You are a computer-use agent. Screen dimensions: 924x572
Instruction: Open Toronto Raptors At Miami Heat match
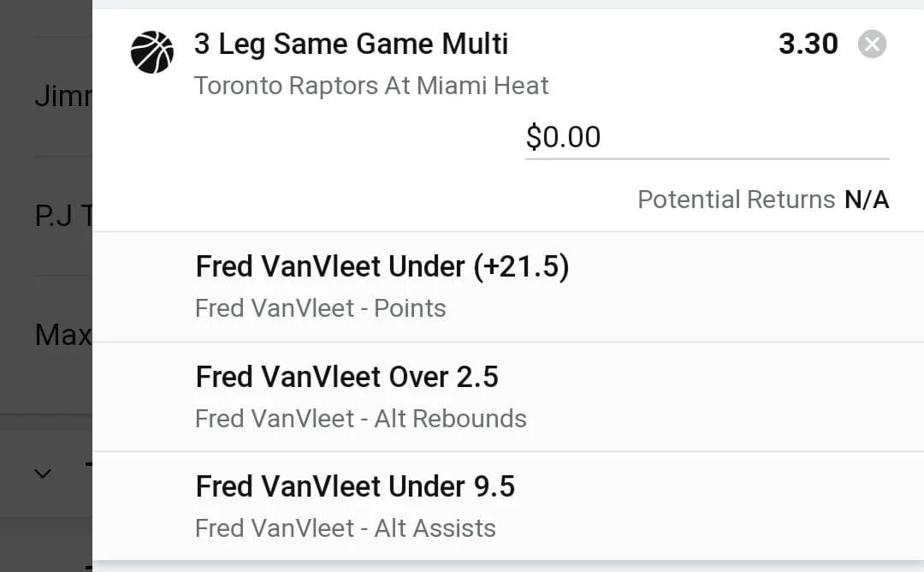[371, 86]
